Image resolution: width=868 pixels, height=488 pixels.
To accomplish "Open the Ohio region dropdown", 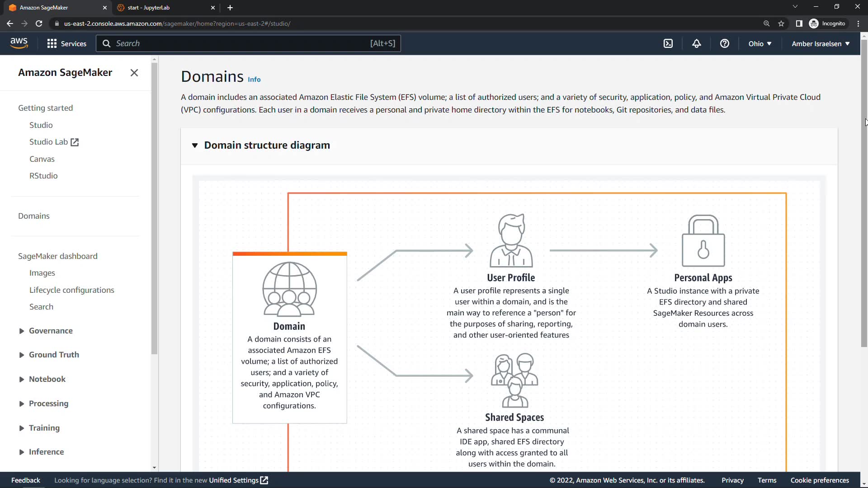I will click(759, 43).
